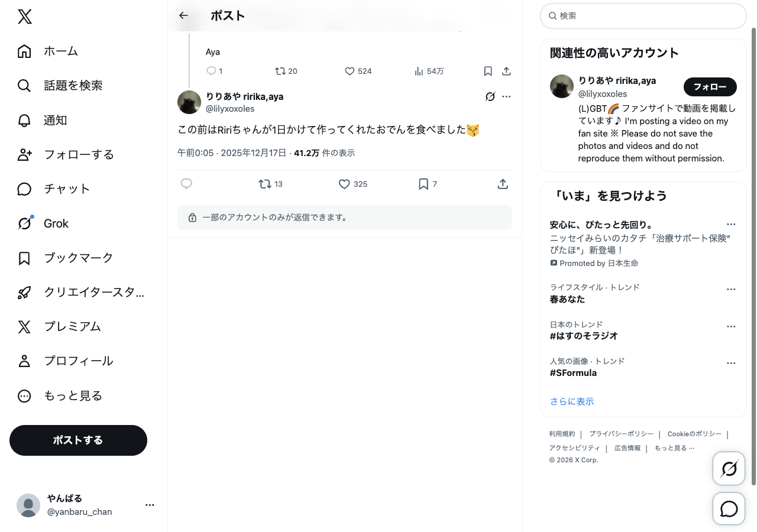This screenshot has width=757, height=532.
Task: Click the 検索 search field
Action: [x=643, y=16]
